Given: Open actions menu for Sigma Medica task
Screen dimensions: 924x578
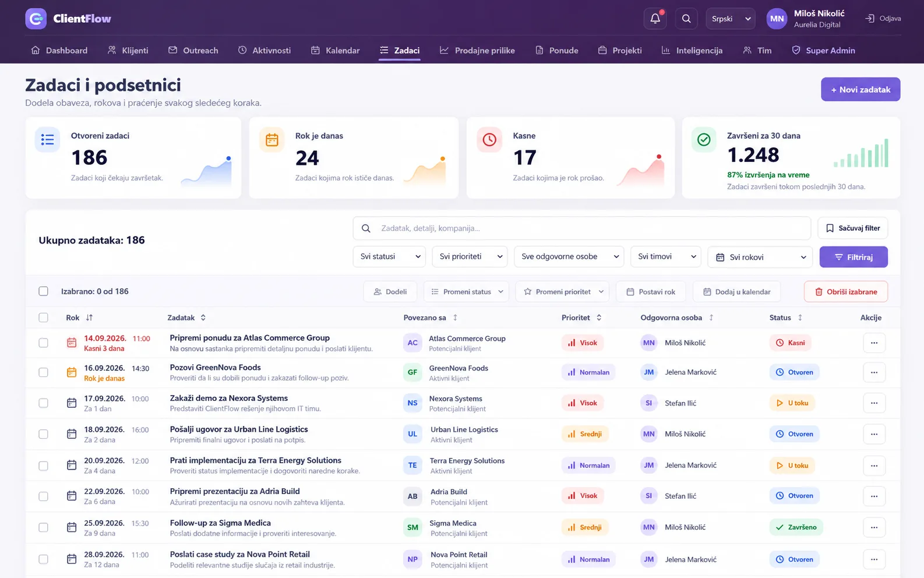Looking at the screenshot, I should [874, 527].
